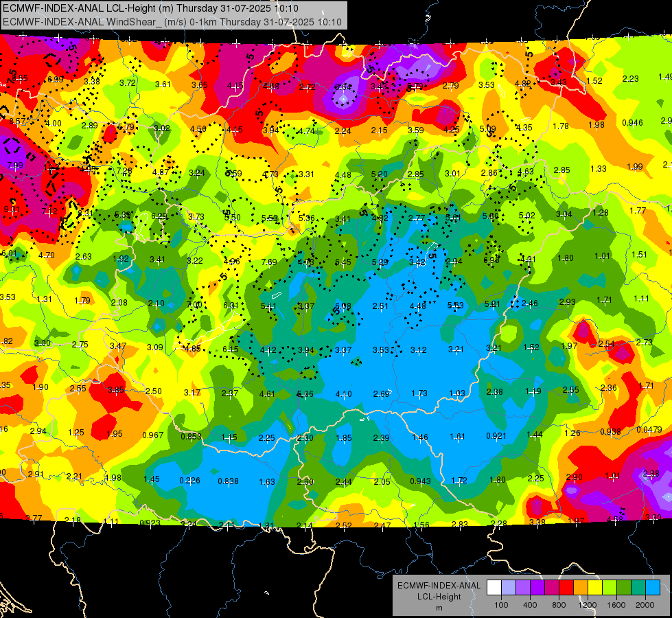Click the wind shear value 6.08
This screenshot has height=618, width=672.
[343, 306]
